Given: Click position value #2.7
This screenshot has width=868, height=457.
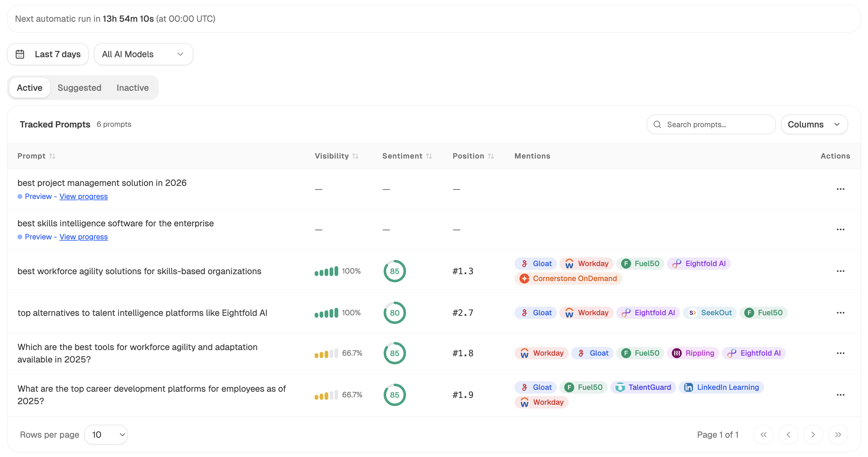Looking at the screenshot, I should pos(463,313).
